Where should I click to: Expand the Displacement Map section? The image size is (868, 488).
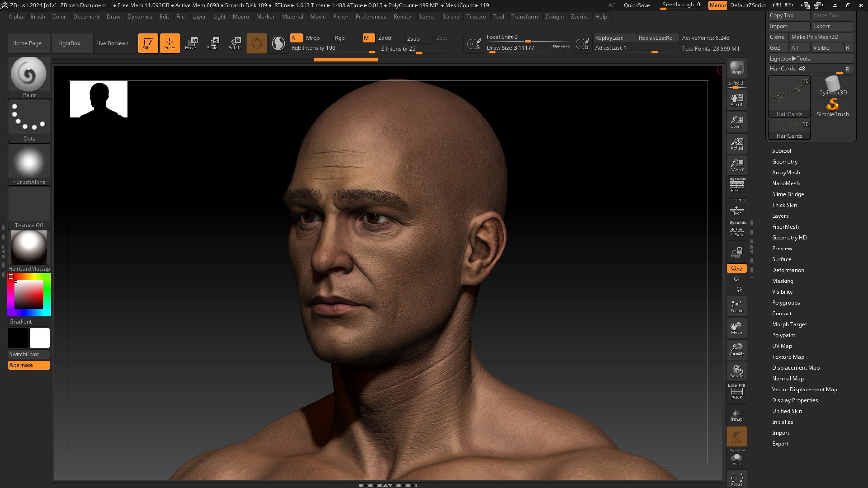796,368
